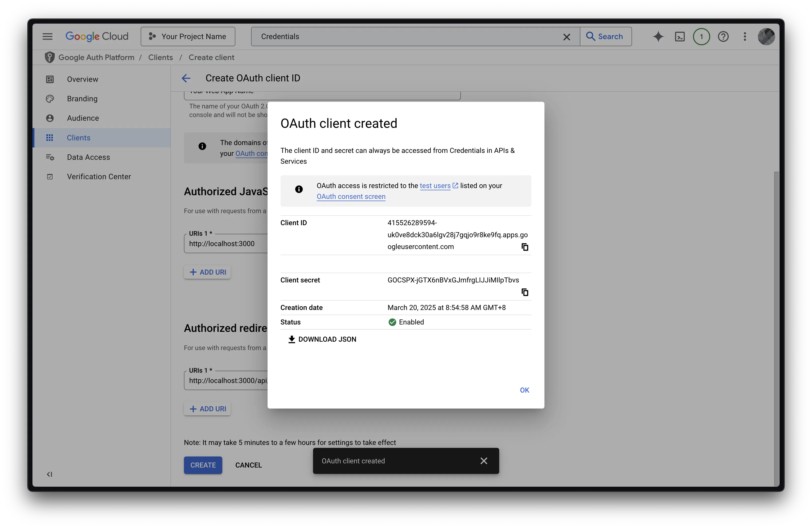Open notifications badge showing 1

point(701,36)
